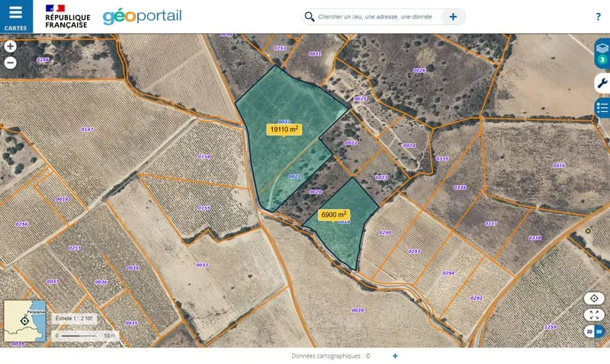Click parcel label 0290
This screenshot has height=364, width=610.
385,233
